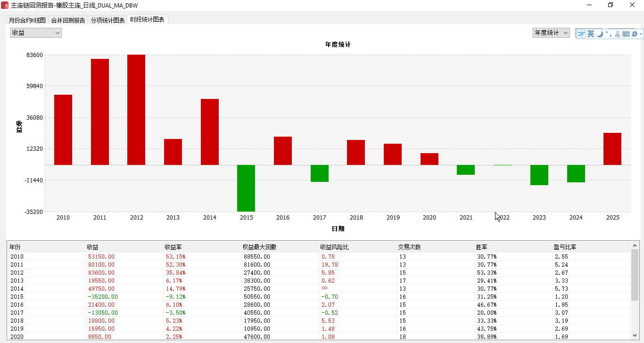The height and width of the screenshot is (343, 644).
Task: Click the 收益率 column header
Action: tap(172, 247)
